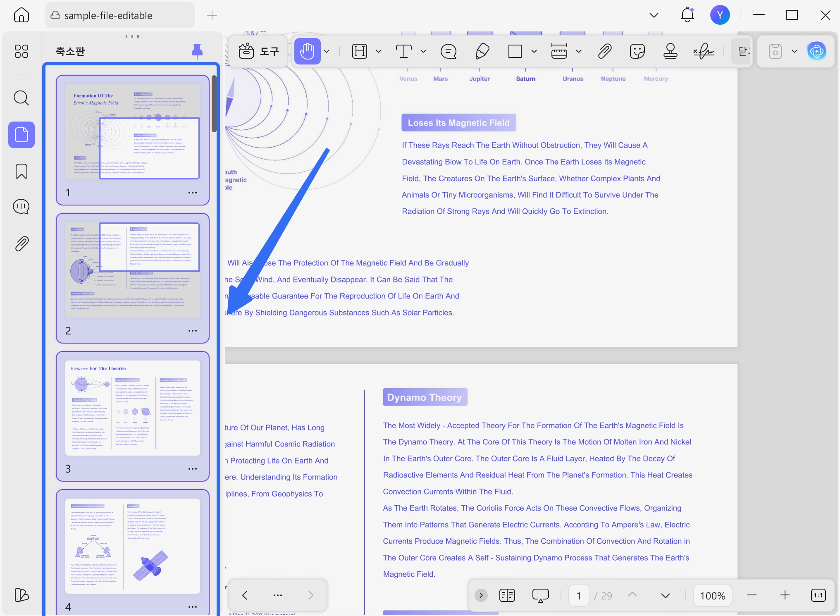The width and height of the screenshot is (840, 616).
Task: Select the hand pan tool
Action: click(307, 51)
